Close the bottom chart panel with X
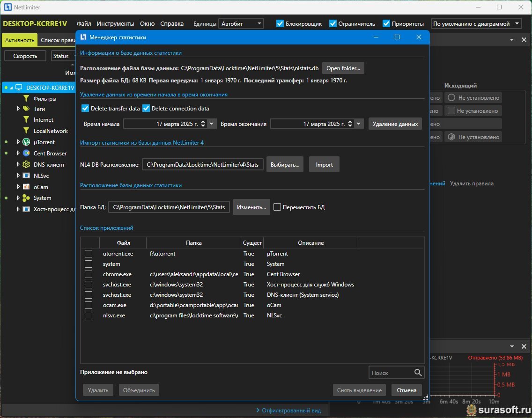This screenshot has height=418, width=532. pyautogui.click(x=524, y=346)
